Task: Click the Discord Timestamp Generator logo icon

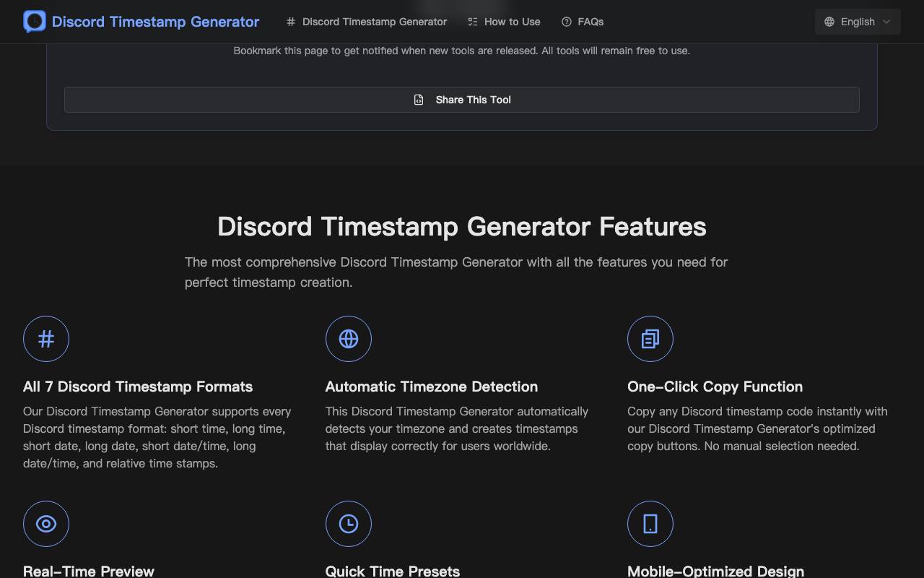Action: pyautogui.click(x=35, y=22)
